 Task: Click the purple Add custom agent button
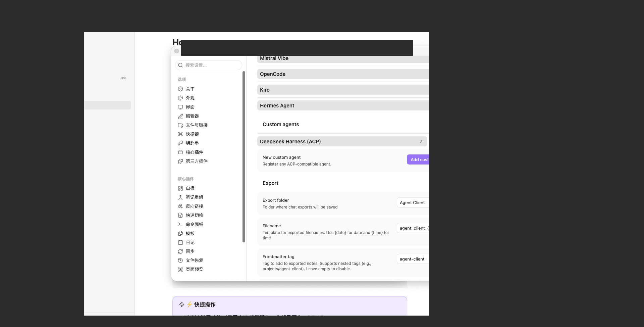point(418,159)
